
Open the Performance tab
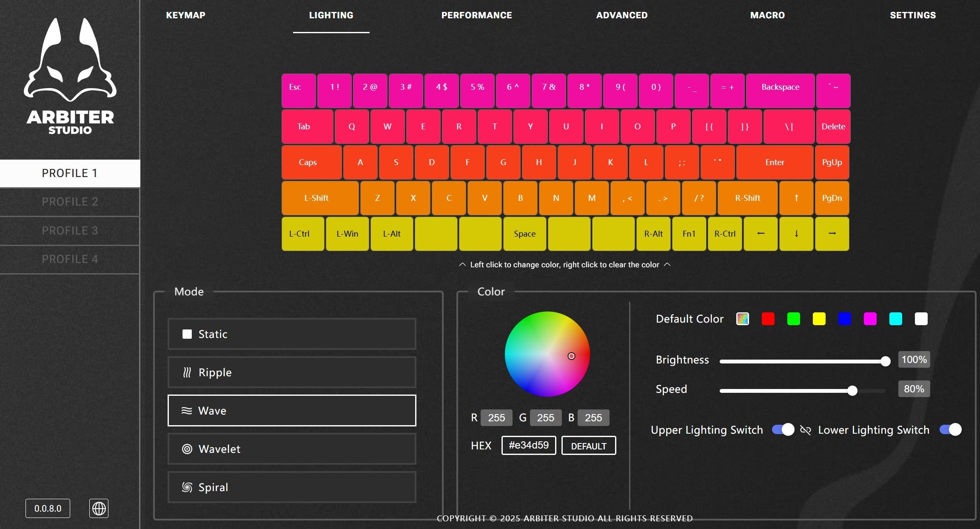[x=476, y=15]
